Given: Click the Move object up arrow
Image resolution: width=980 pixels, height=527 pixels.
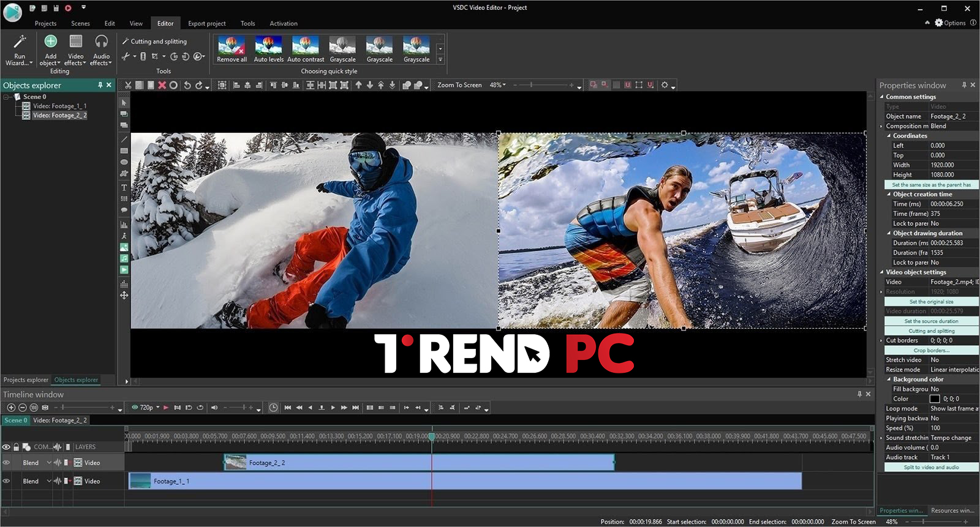Looking at the screenshot, I should click(358, 85).
